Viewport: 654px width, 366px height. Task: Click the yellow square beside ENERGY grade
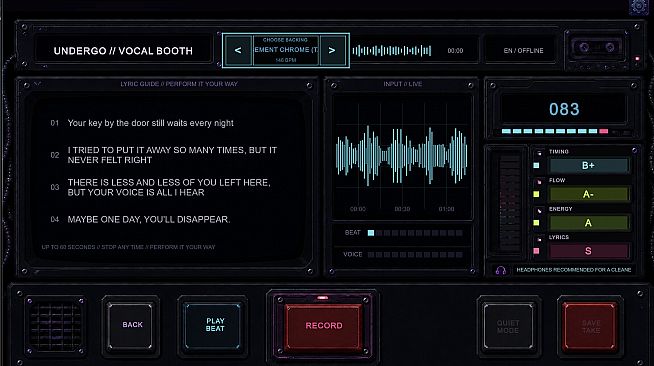(536, 223)
